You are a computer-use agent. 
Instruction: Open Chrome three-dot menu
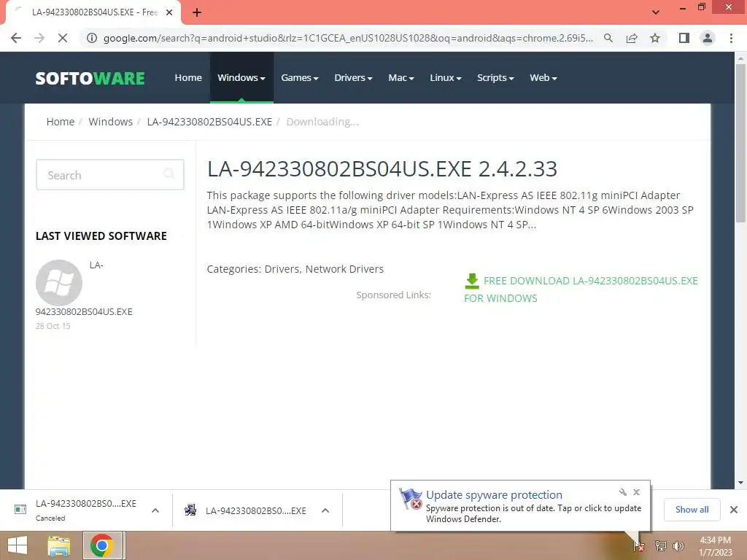click(x=731, y=38)
